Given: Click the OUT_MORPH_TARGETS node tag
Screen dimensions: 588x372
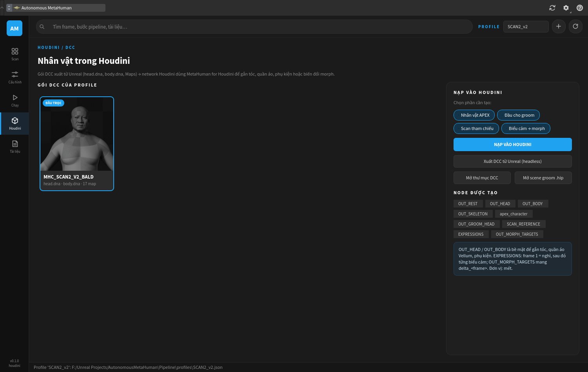Looking at the screenshot, I should [517, 234].
